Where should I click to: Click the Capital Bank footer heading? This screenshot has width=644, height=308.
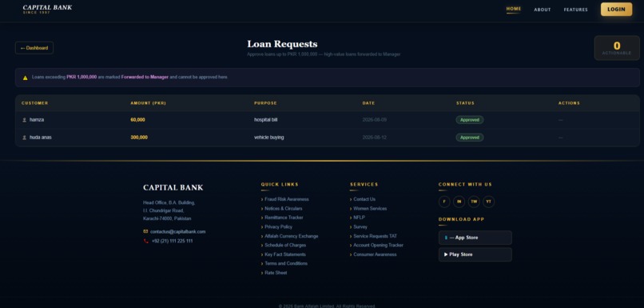[x=173, y=188]
